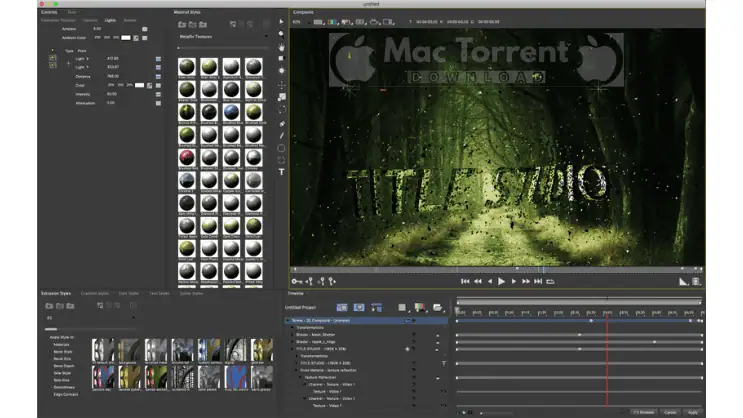This screenshot has height=418, width=743.
Task: Click the color bars media icon in timeline
Action: [419, 308]
